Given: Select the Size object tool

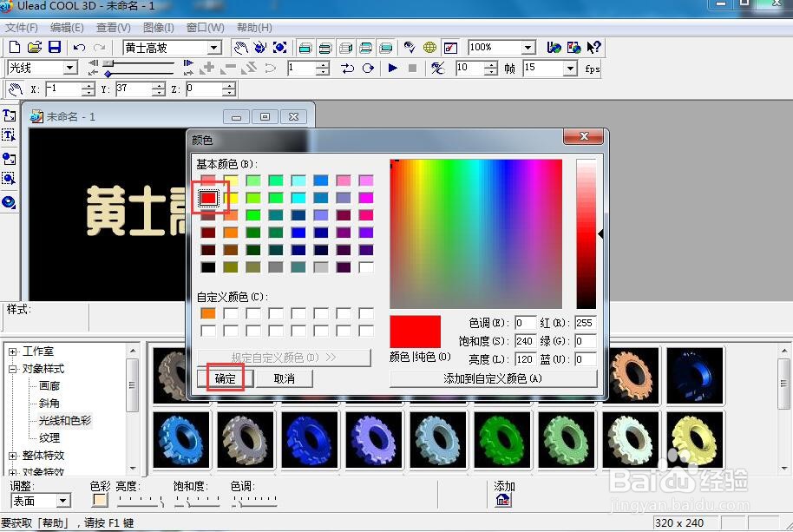Looking at the screenshot, I should (279, 48).
